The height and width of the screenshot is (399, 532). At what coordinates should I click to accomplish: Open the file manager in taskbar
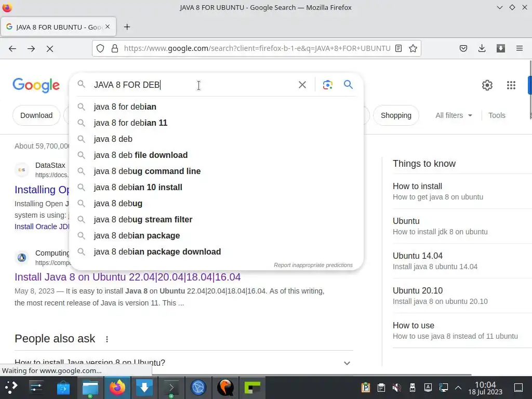click(90, 388)
